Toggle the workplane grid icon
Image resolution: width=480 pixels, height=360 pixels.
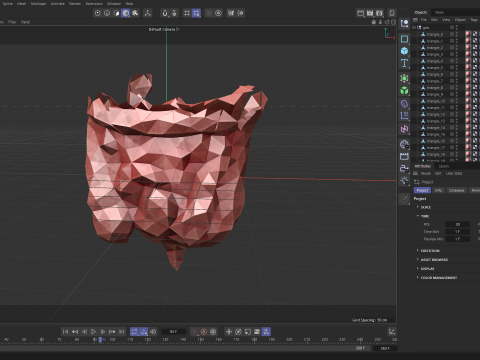coord(187,13)
